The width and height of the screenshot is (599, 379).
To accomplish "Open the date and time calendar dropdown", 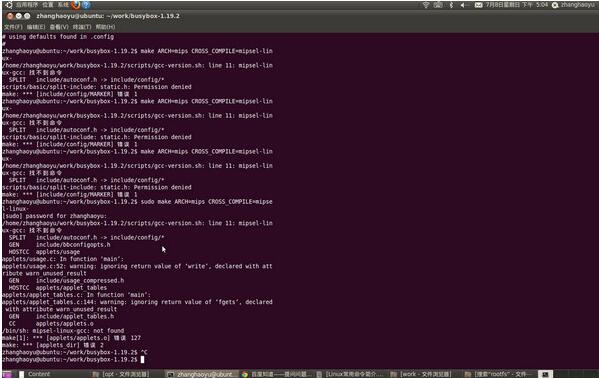I will [x=516, y=5].
